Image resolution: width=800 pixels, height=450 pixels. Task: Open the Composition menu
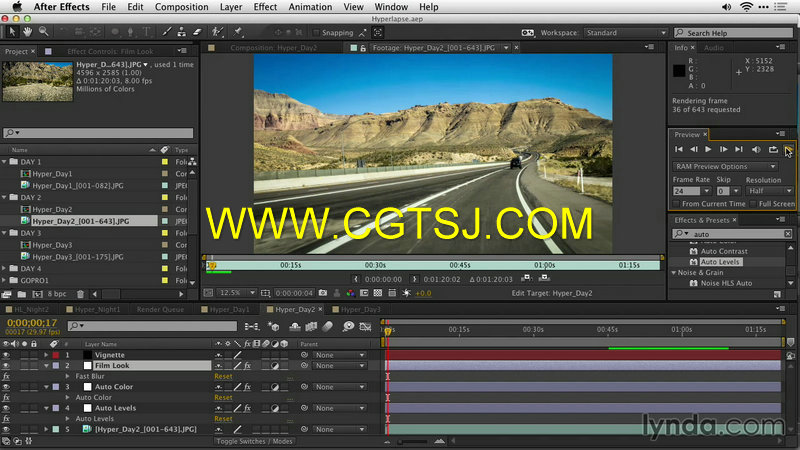(182, 7)
